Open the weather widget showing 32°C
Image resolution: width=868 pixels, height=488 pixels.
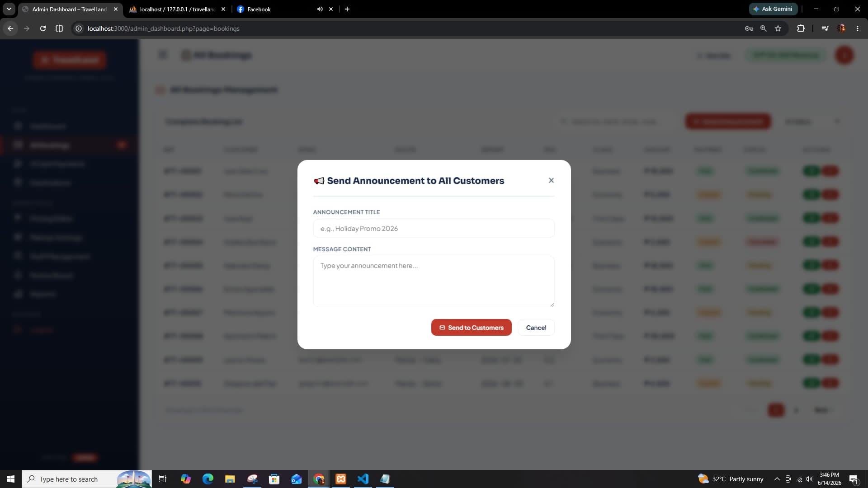point(731,479)
